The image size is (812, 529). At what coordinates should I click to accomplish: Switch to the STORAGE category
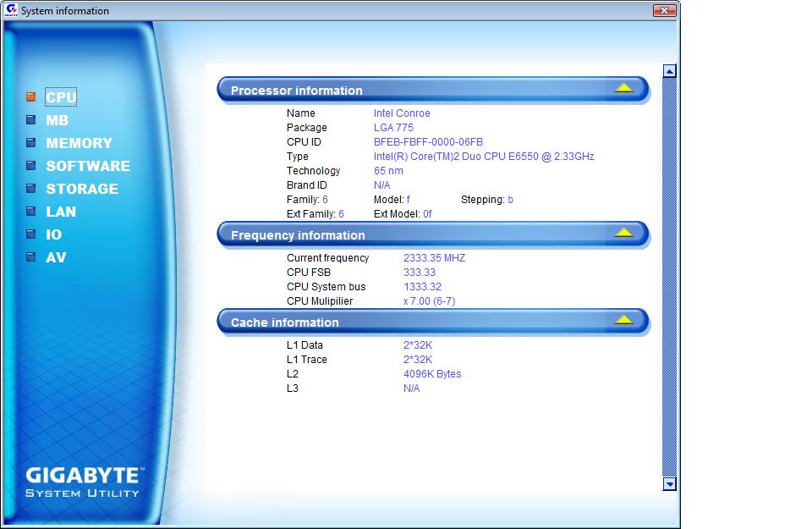[82, 190]
